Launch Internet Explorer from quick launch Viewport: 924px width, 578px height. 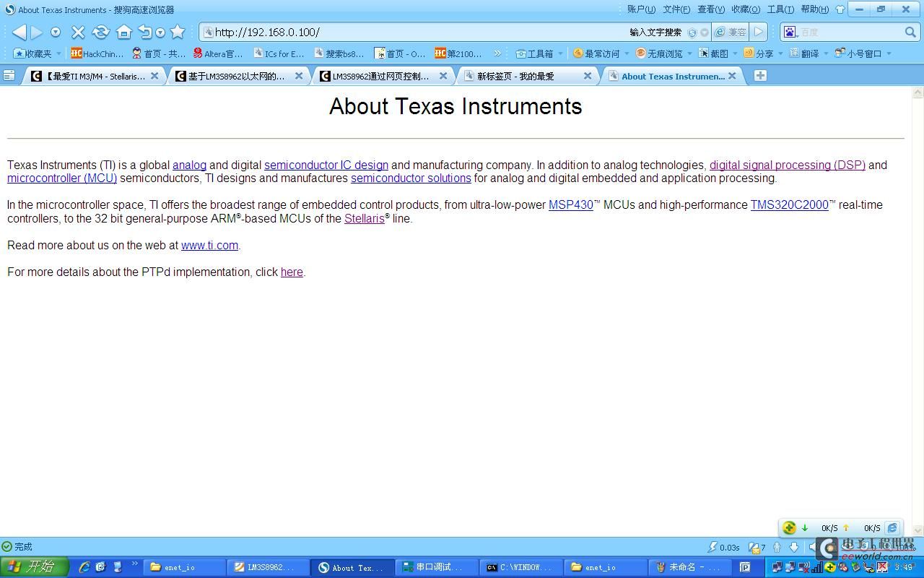pyautogui.click(x=84, y=567)
